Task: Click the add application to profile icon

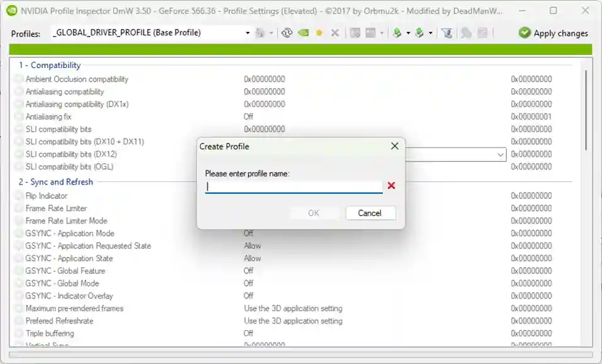Action: click(355, 33)
